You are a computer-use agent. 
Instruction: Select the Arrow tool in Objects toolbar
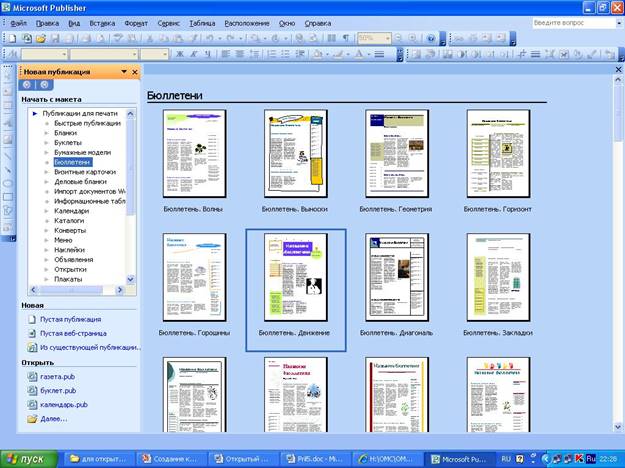coord(8,170)
